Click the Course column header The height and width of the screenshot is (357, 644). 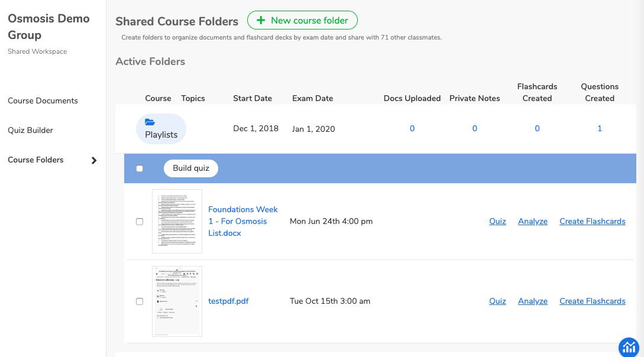tap(158, 98)
